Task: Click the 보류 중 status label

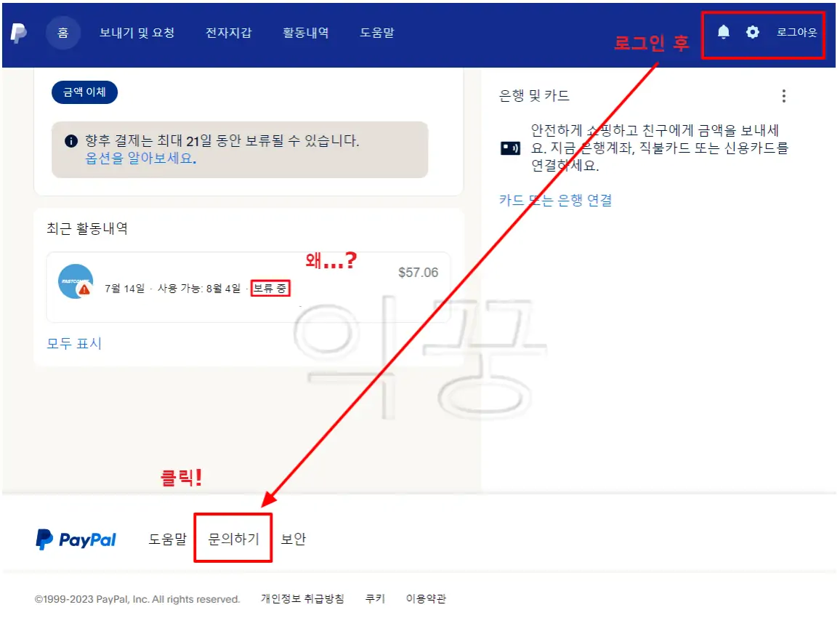Action: click(270, 288)
